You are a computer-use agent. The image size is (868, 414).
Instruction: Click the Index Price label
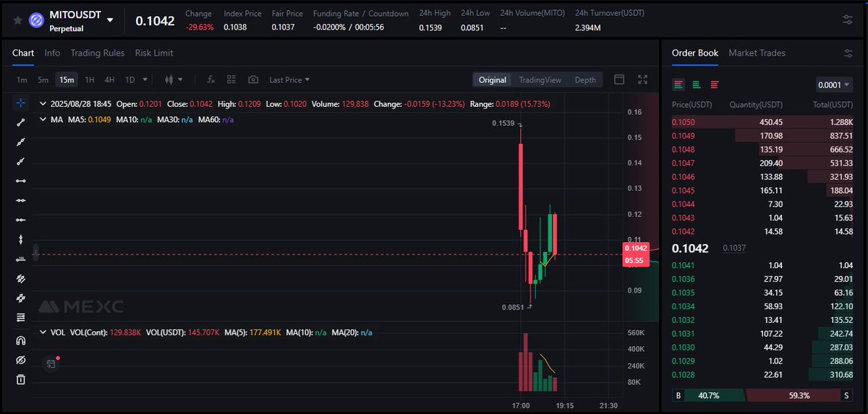(x=243, y=14)
